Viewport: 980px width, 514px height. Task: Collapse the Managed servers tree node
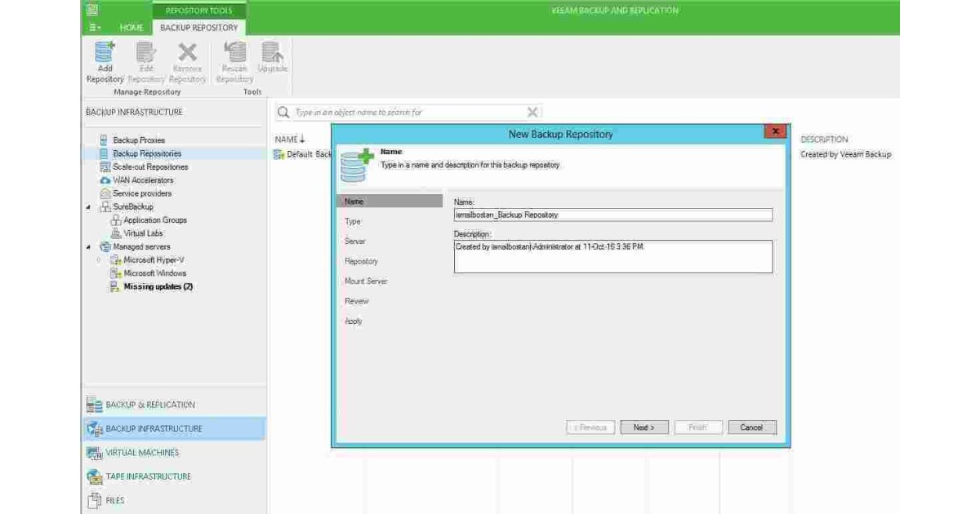point(88,246)
